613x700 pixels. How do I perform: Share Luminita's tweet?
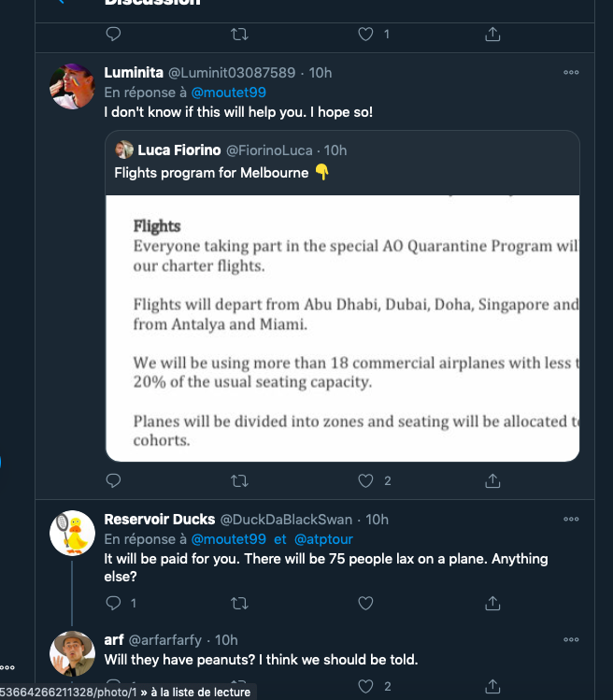492,481
